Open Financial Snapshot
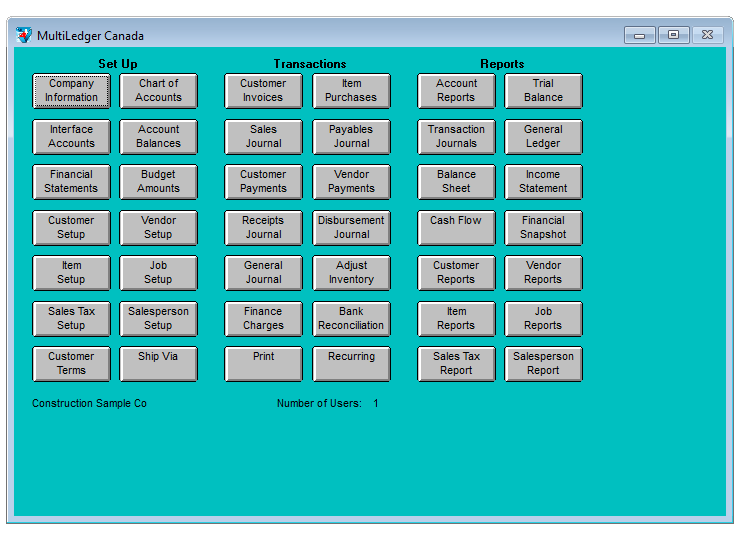740x540 pixels. tap(543, 228)
